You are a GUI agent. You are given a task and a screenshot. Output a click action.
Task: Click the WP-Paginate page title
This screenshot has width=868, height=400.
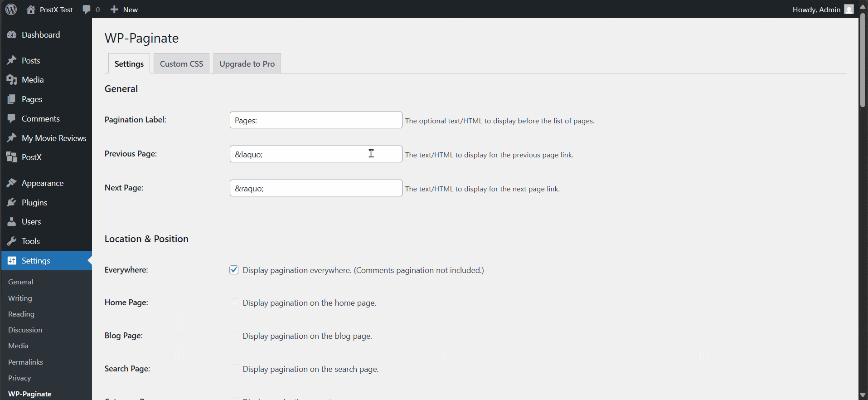[x=141, y=38]
